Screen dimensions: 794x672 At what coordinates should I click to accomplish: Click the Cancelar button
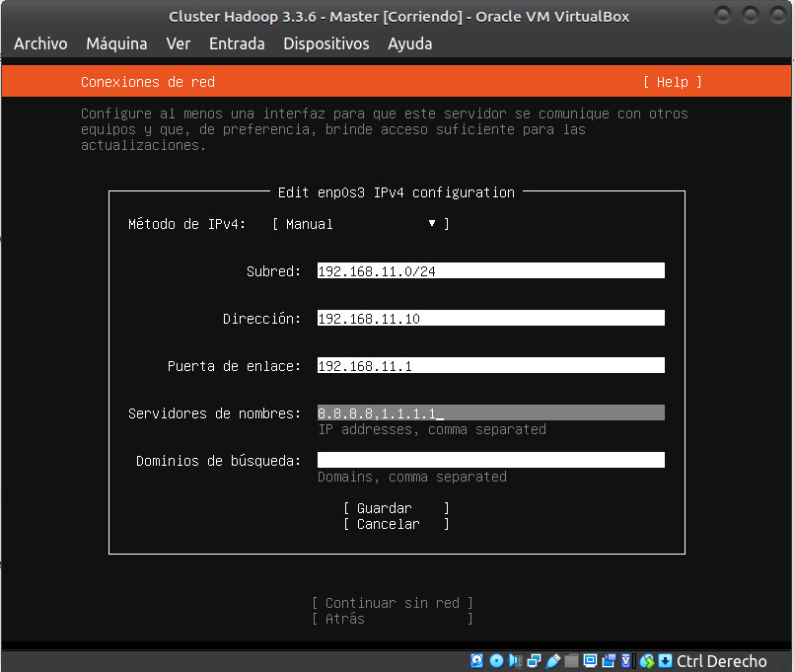click(396, 524)
